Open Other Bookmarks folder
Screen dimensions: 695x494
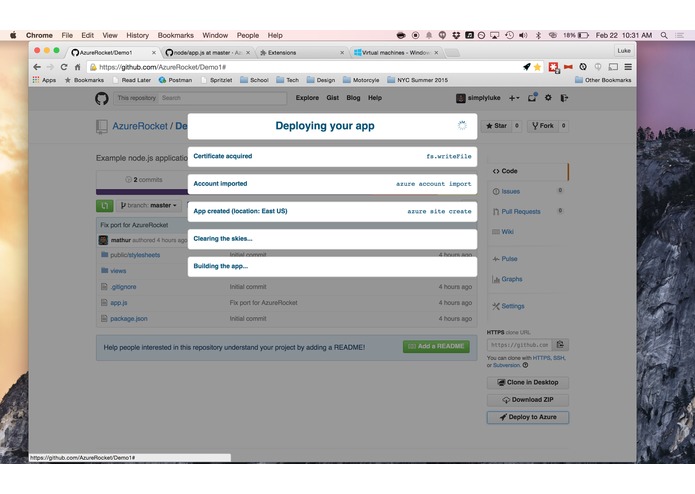pos(603,80)
